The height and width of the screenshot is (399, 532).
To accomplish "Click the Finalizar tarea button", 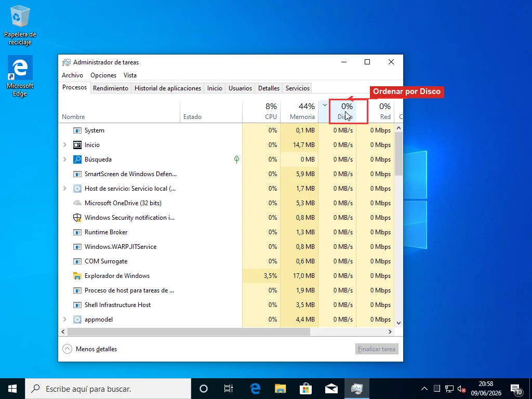I will click(377, 349).
